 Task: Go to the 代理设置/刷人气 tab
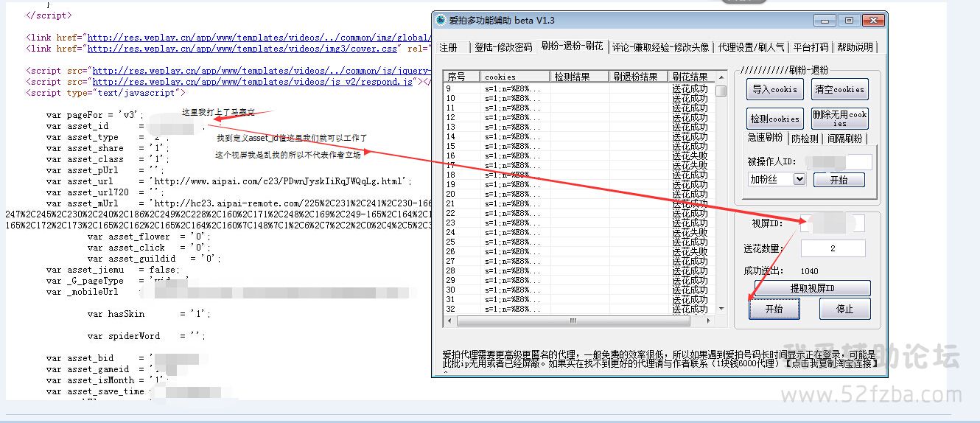pos(752,47)
